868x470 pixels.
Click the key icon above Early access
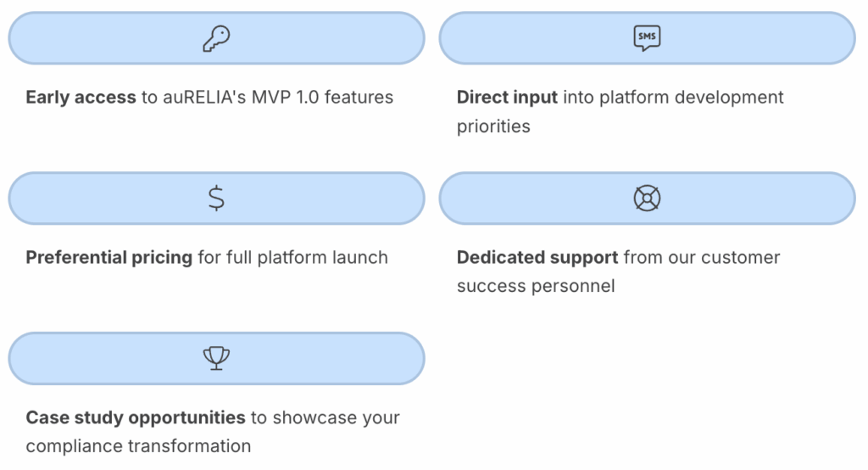[216, 38]
